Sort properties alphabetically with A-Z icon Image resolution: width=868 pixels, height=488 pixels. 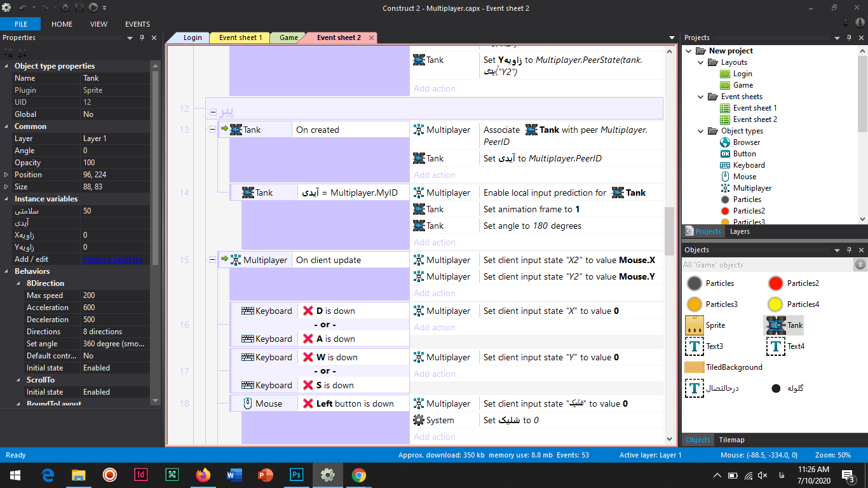(x=21, y=53)
